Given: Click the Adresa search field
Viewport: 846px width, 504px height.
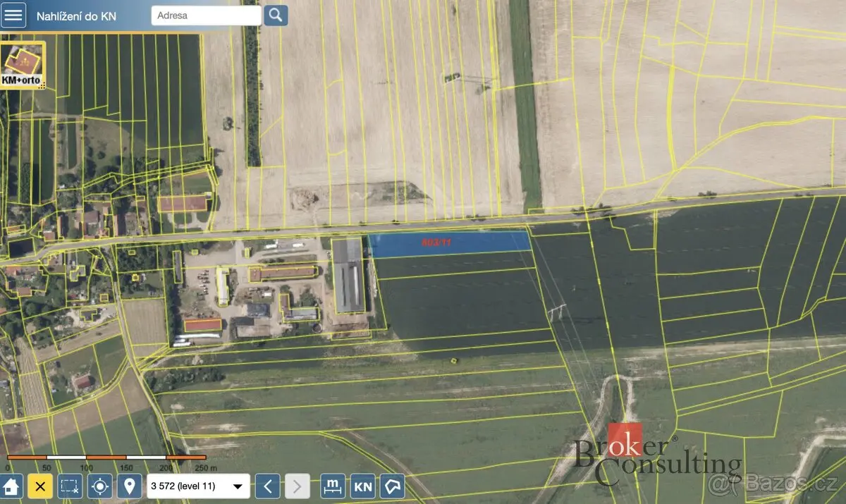Looking at the screenshot, I should tap(207, 15).
